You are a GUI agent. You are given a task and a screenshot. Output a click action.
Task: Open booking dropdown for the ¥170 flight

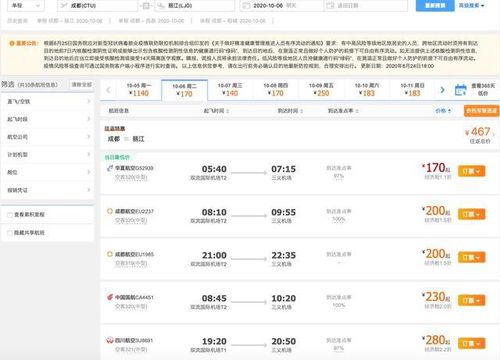click(471, 171)
